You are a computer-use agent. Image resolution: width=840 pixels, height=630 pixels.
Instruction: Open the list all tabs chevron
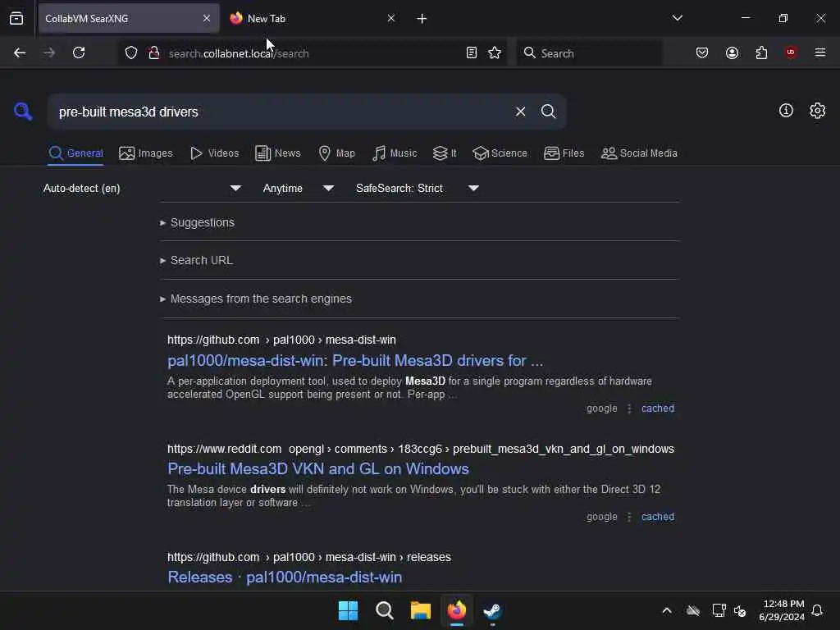pyautogui.click(x=678, y=18)
